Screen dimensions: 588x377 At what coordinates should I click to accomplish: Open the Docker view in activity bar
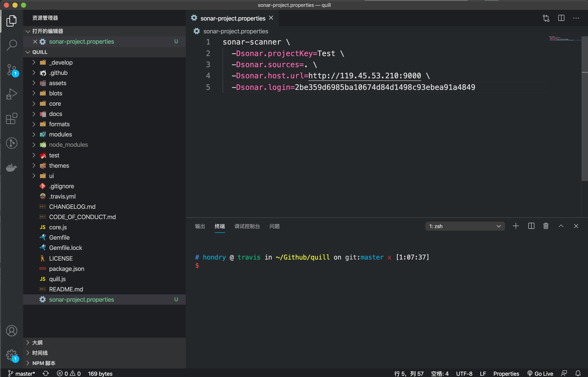coord(12,168)
